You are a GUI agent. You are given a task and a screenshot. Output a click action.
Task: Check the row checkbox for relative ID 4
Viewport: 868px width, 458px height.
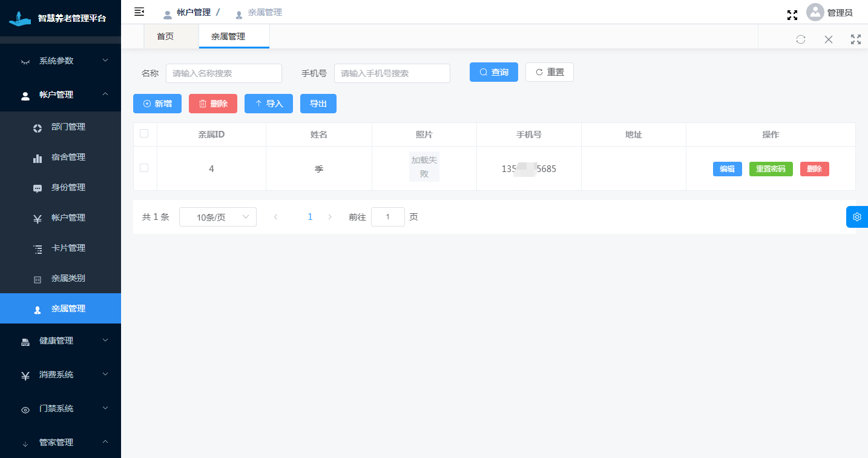pos(145,168)
